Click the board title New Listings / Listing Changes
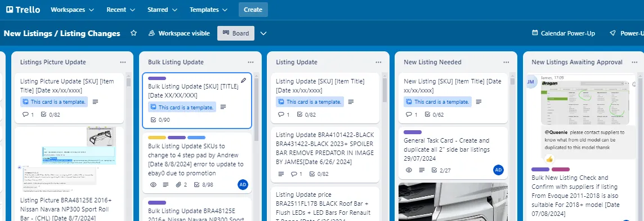Screen dimensions: 644x221 click(62, 33)
